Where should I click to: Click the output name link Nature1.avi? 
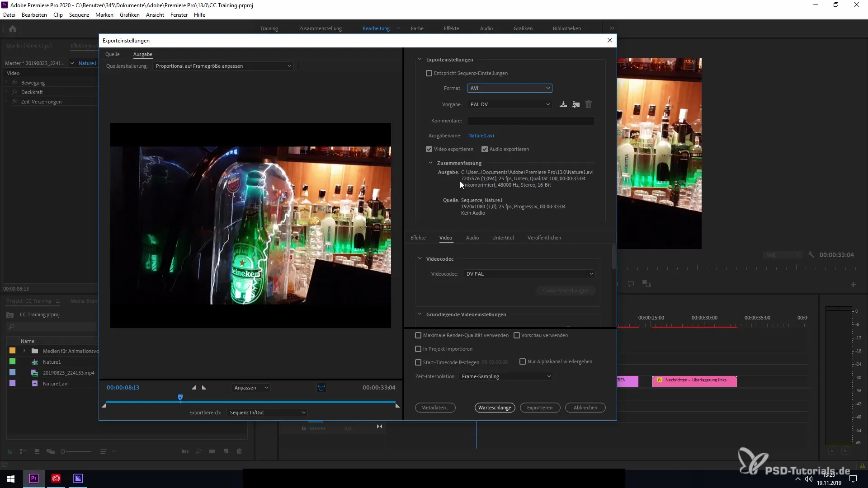481,136
